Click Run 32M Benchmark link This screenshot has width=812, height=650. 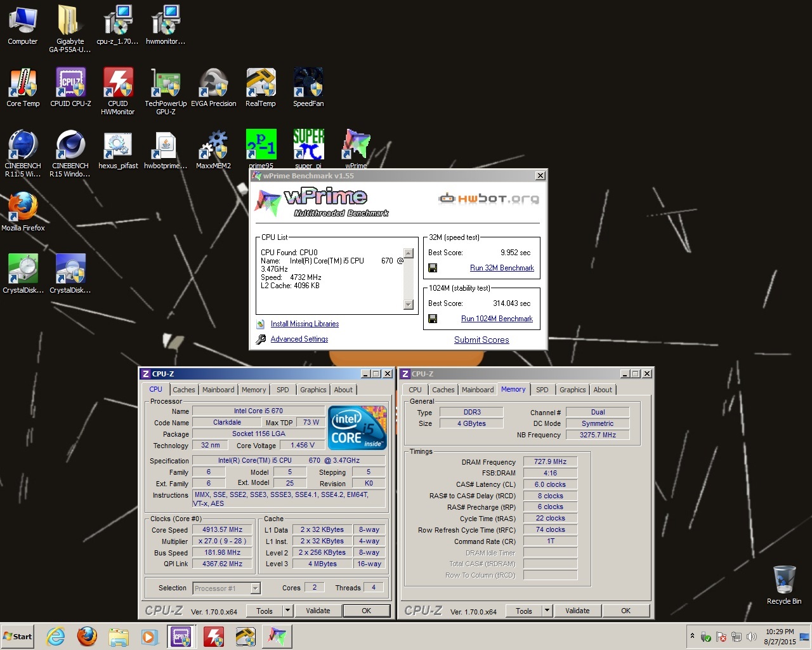[x=502, y=268]
